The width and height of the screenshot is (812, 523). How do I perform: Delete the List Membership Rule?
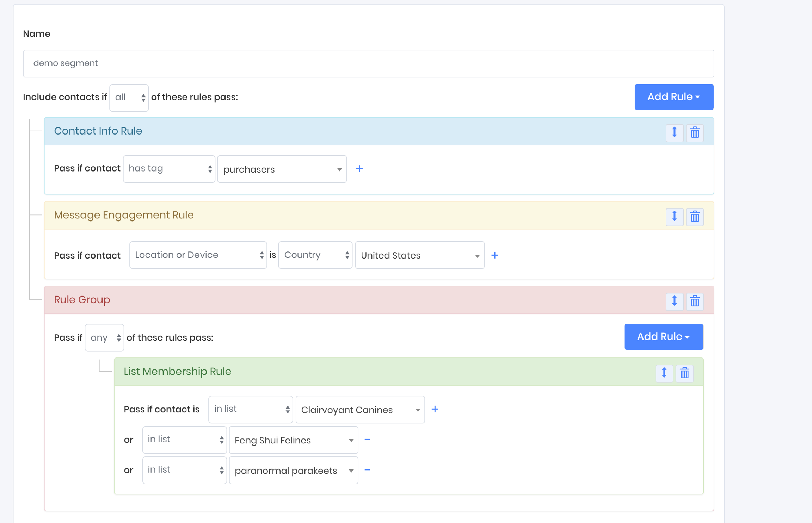(x=684, y=373)
